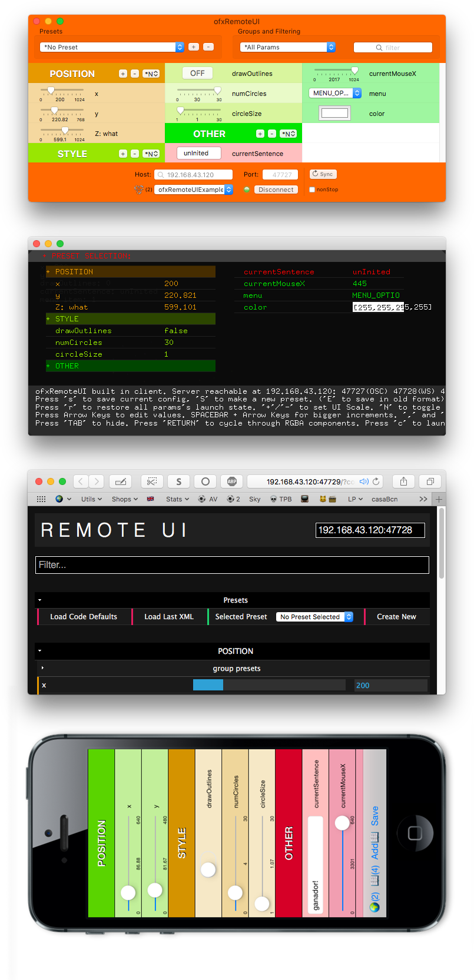The width and height of the screenshot is (474, 980).
Task: Collapse the Presets section in web UI
Action: (x=39, y=600)
